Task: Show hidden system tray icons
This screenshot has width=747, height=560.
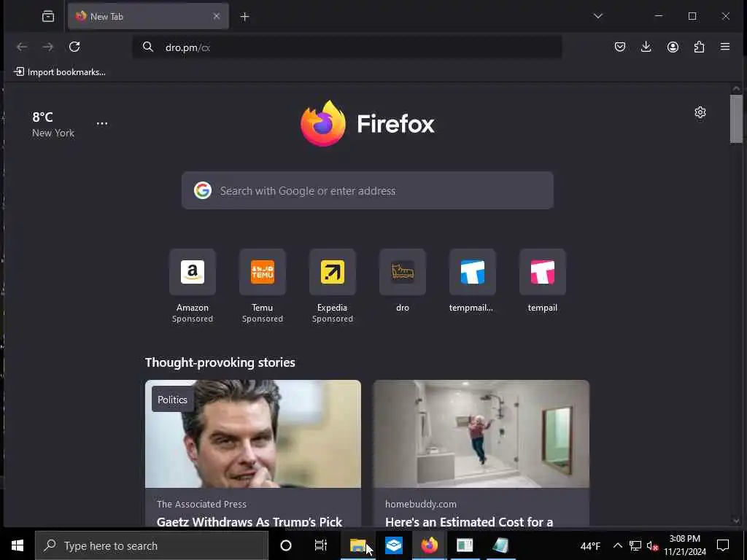Action: point(617,545)
